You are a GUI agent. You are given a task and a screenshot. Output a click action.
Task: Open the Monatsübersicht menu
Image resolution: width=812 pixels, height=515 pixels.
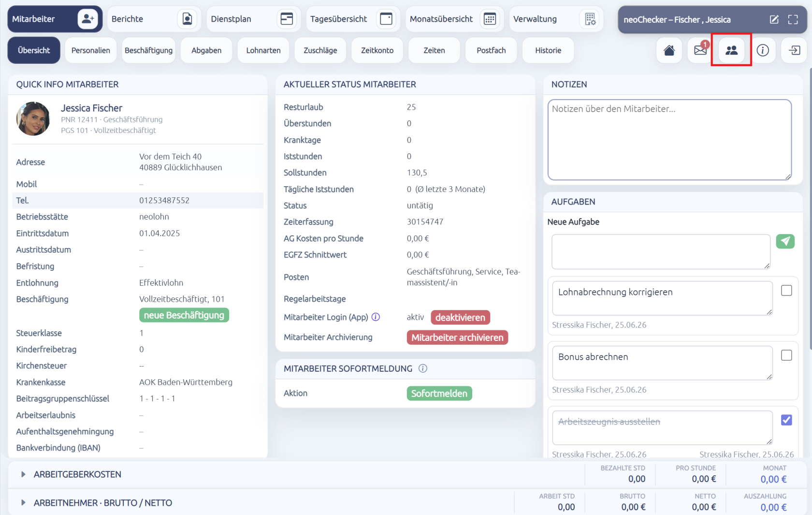454,19
